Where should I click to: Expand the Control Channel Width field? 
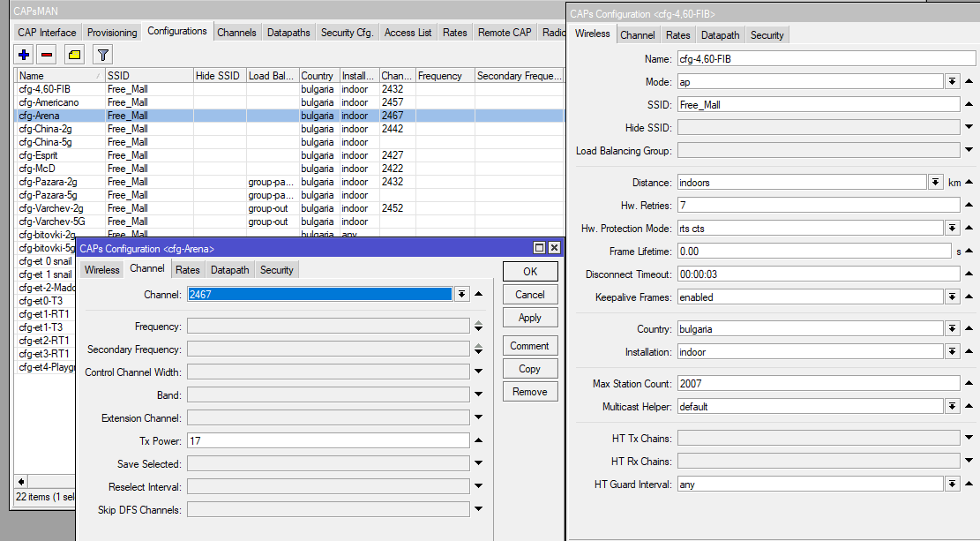click(479, 372)
